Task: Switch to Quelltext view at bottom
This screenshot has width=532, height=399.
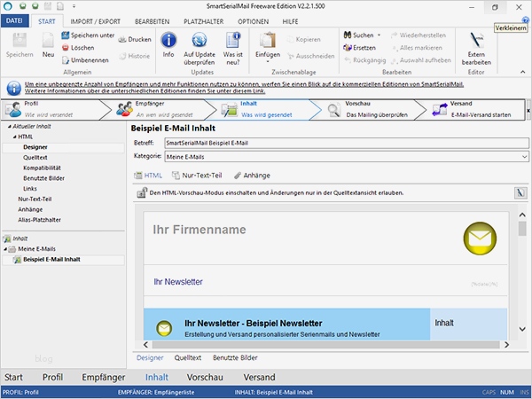Action: (187, 357)
